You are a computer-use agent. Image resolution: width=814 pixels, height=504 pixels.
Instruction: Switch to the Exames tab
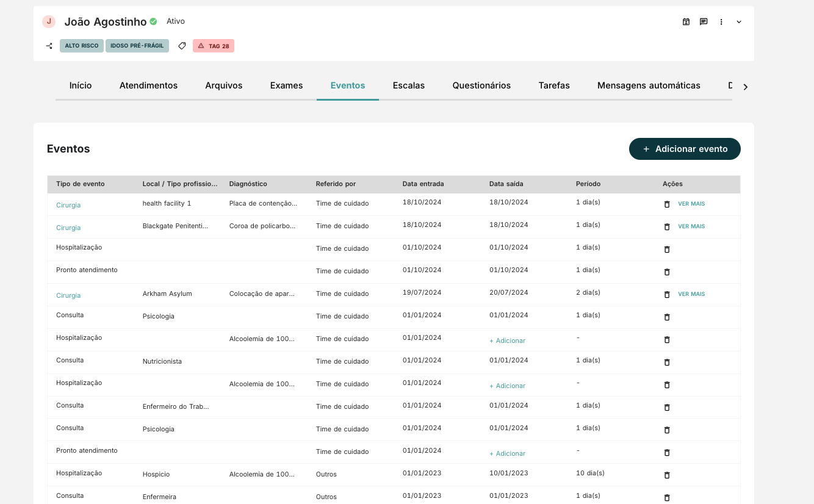click(286, 85)
